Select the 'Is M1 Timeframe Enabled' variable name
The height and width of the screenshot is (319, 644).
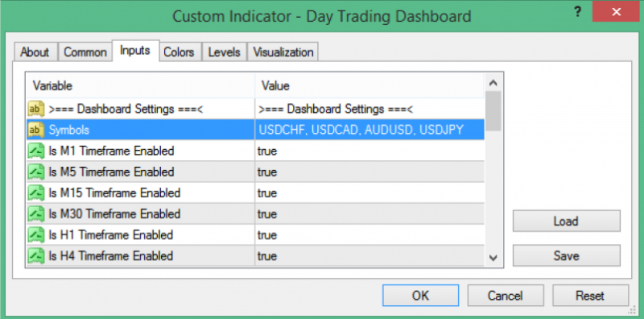tap(111, 151)
